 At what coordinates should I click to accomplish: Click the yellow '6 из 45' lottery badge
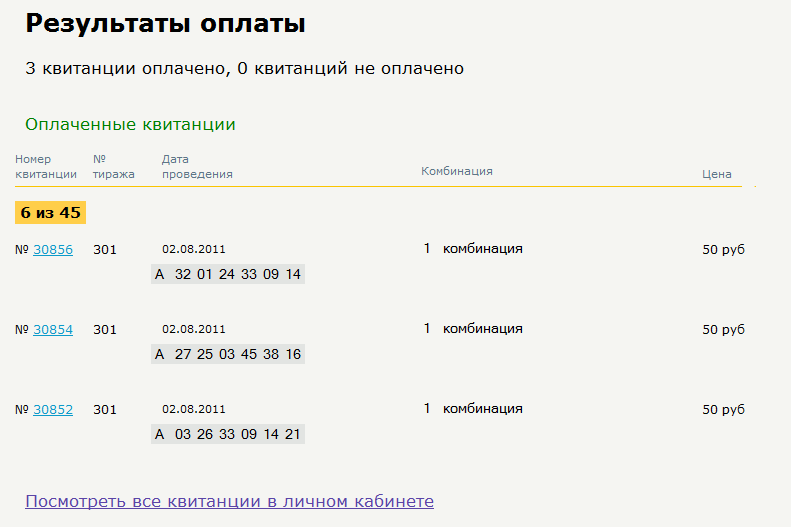50,213
